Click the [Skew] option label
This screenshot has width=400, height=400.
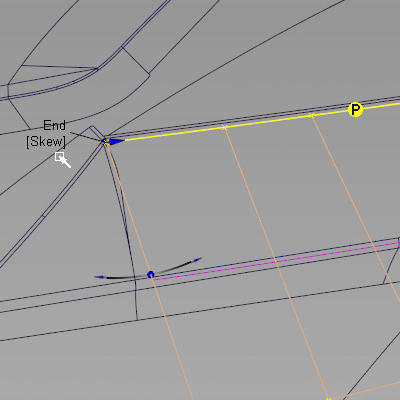tap(46, 142)
